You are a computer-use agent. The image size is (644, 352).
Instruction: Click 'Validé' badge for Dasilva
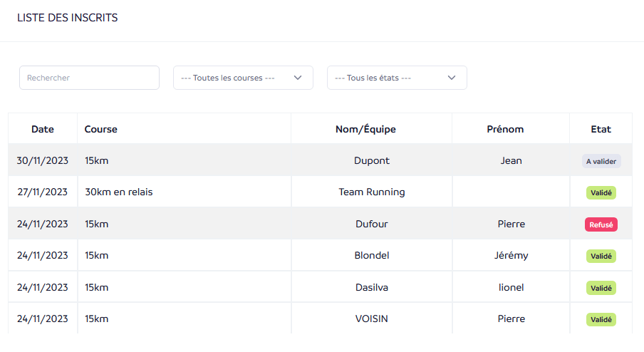[x=601, y=288]
